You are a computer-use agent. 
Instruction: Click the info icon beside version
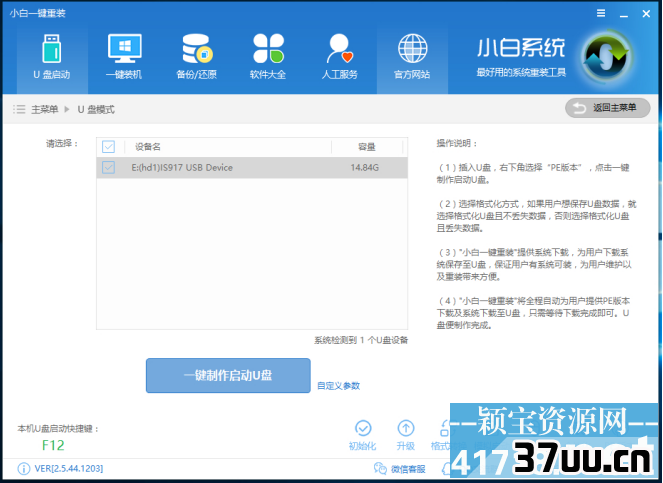(24, 469)
